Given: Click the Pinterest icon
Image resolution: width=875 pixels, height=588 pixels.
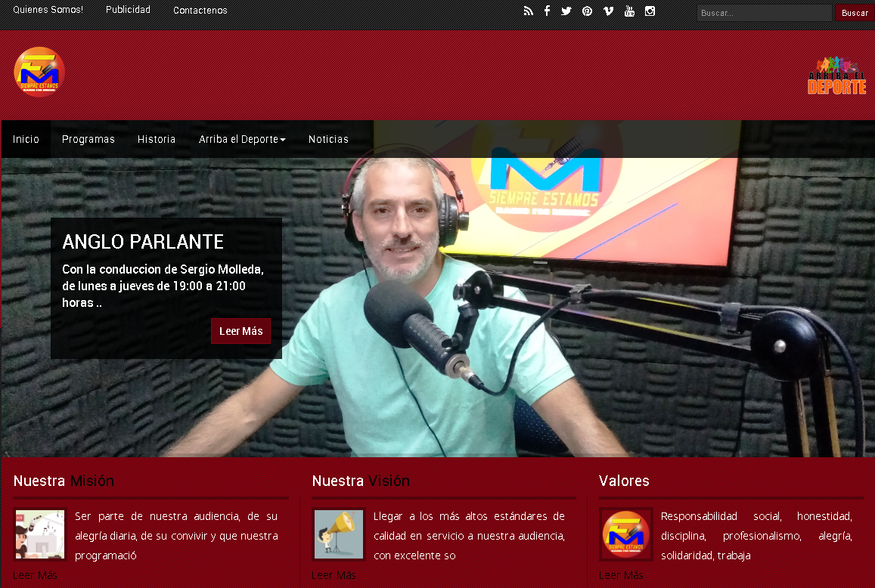Looking at the screenshot, I should tap(587, 11).
